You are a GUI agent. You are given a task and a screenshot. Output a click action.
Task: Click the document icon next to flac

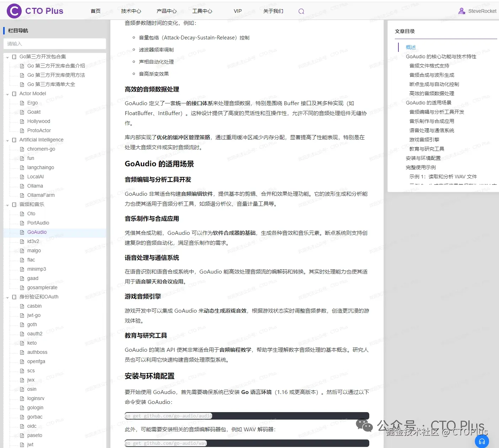click(x=22, y=260)
